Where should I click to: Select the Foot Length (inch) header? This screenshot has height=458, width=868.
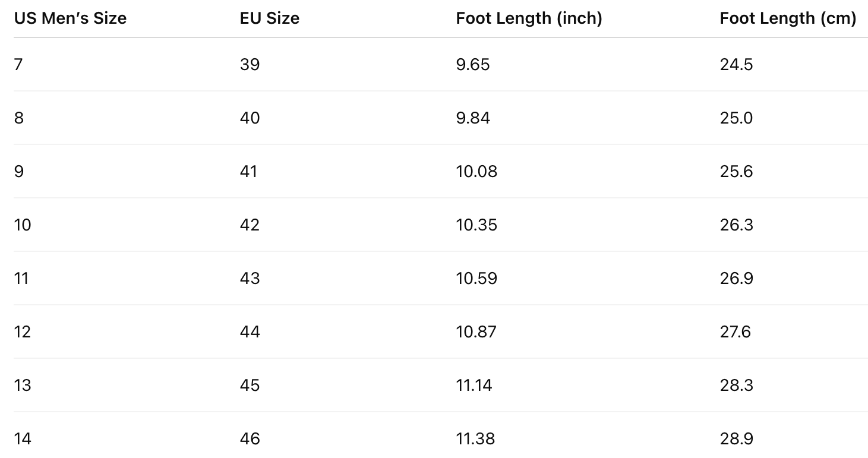tap(529, 18)
